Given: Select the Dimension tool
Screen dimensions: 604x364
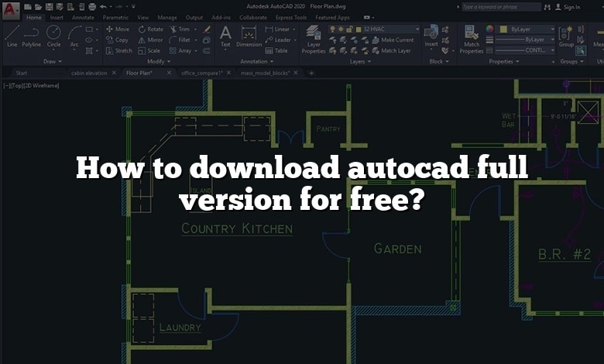Looking at the screenshot, I should click(249, 36).
